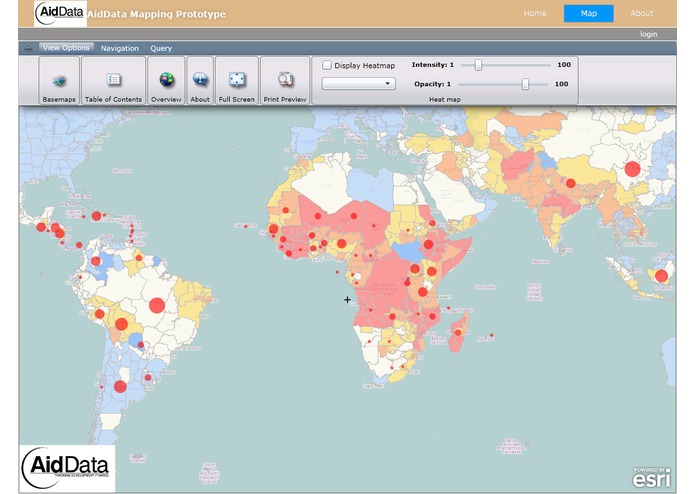Image resolution: width=695 pixels, height=494 pixels.
Task: Open the Table of Contents panel
Action: point(113,81)
